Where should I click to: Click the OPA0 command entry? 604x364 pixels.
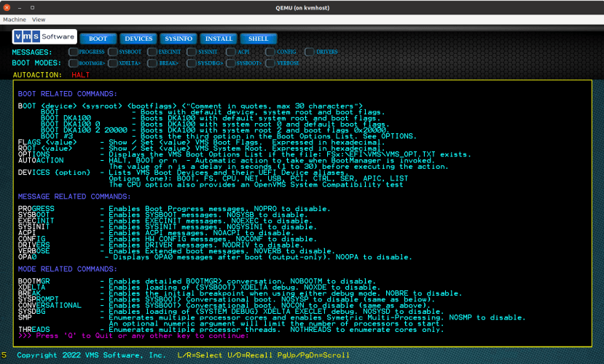[x=28, y=257]
